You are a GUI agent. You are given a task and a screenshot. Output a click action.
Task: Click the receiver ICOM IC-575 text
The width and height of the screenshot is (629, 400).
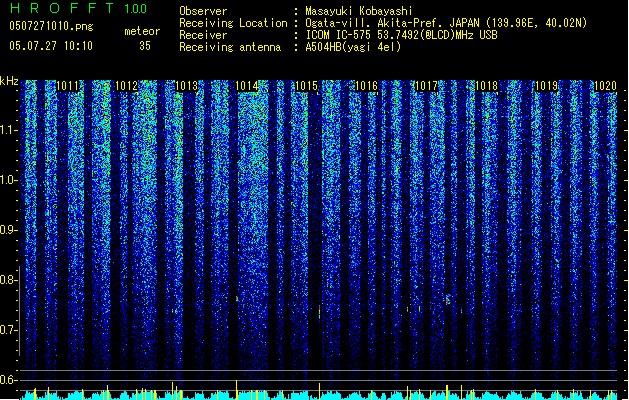[x=401, y=35]
